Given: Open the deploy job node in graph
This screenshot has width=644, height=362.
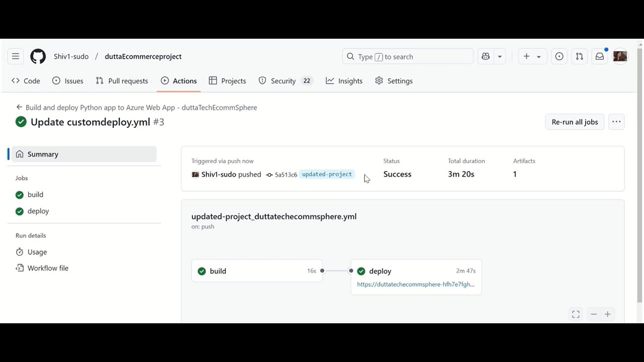Looking at the screenshot, I should tap(416, 277).
